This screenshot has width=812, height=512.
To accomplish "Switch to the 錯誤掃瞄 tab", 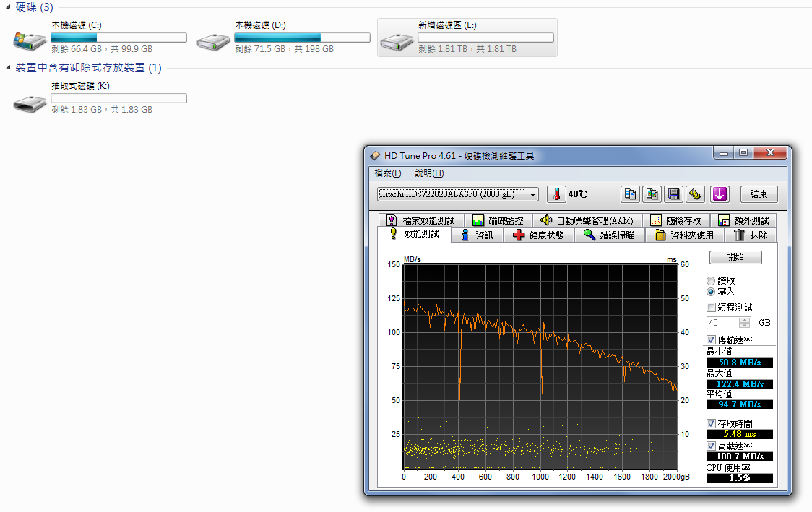I will pyautogui.click(x=610, y=235).
